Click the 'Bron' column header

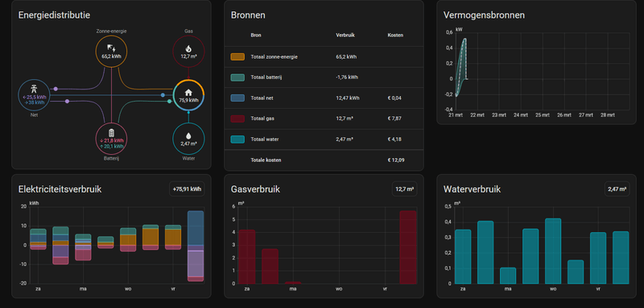[255, 35]
